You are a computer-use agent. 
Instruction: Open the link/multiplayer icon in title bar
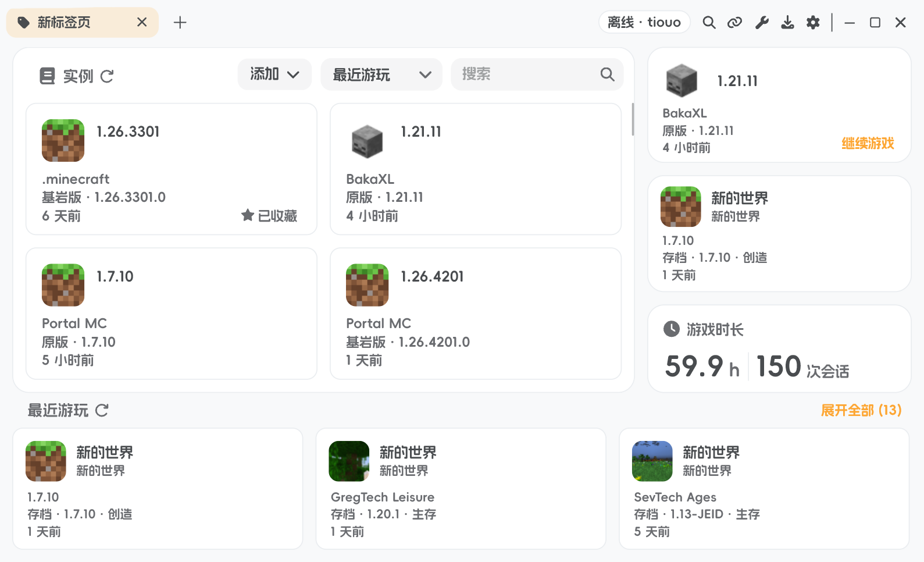tap(735, 23)
